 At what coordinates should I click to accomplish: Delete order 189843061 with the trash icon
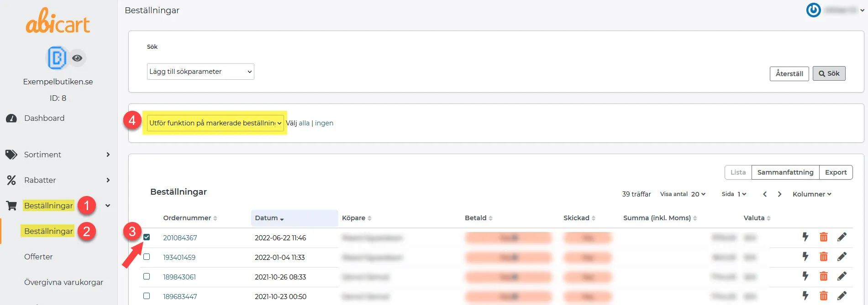824,276
